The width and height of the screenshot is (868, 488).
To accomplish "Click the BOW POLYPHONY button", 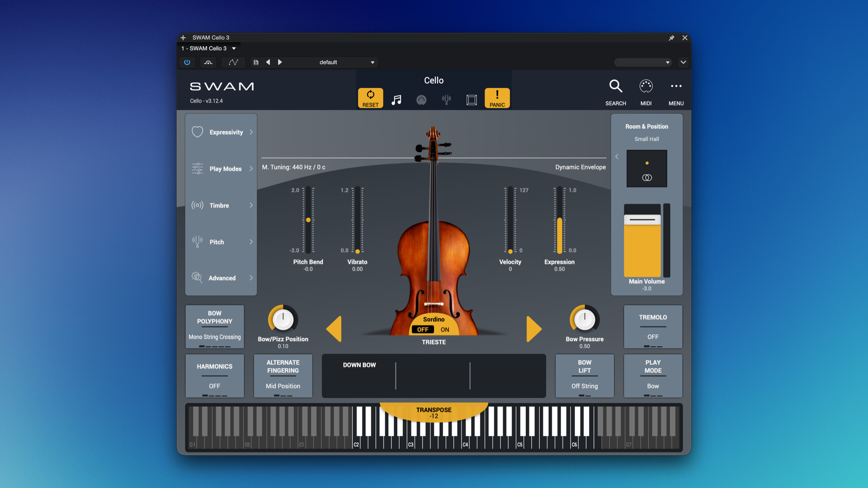I will pos(215,327).
